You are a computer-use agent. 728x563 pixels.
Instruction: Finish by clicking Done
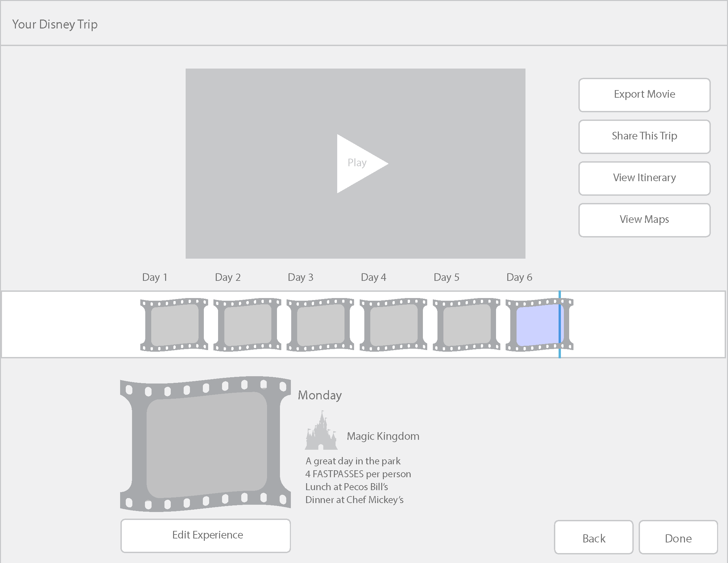tap(678, 537)
